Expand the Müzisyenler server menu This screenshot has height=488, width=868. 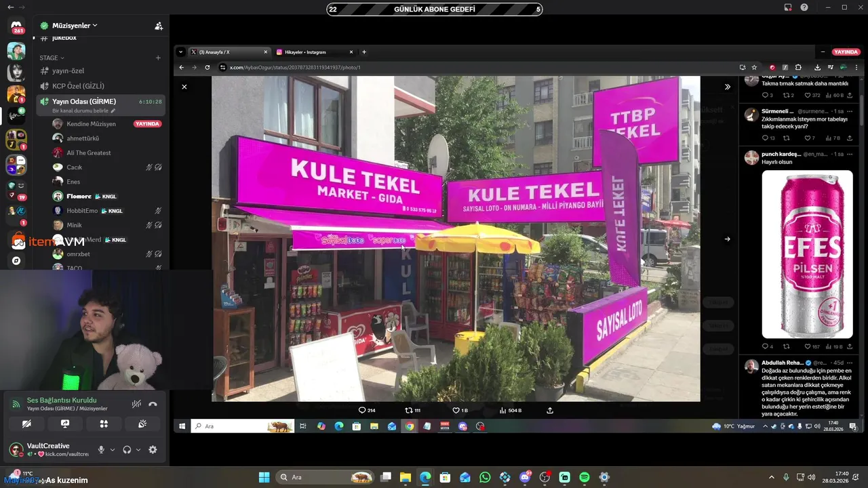tap(75, 26)
